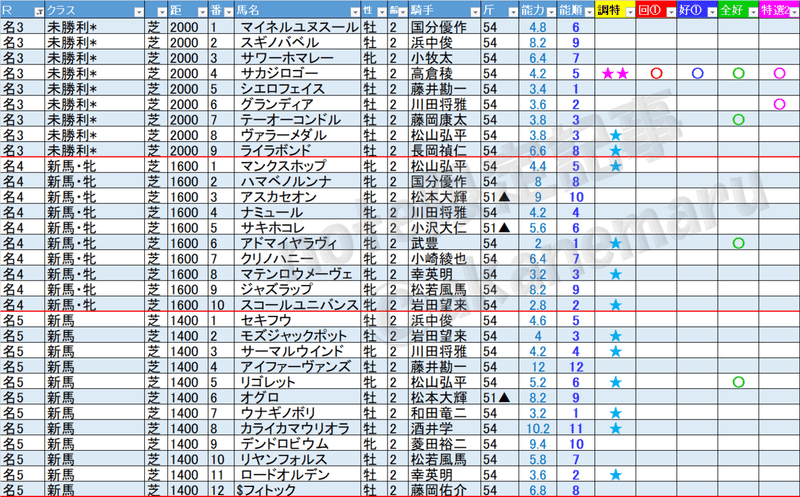Select the 馬名 header cell
The image size is (800, 497).
[x=298, y=10]
